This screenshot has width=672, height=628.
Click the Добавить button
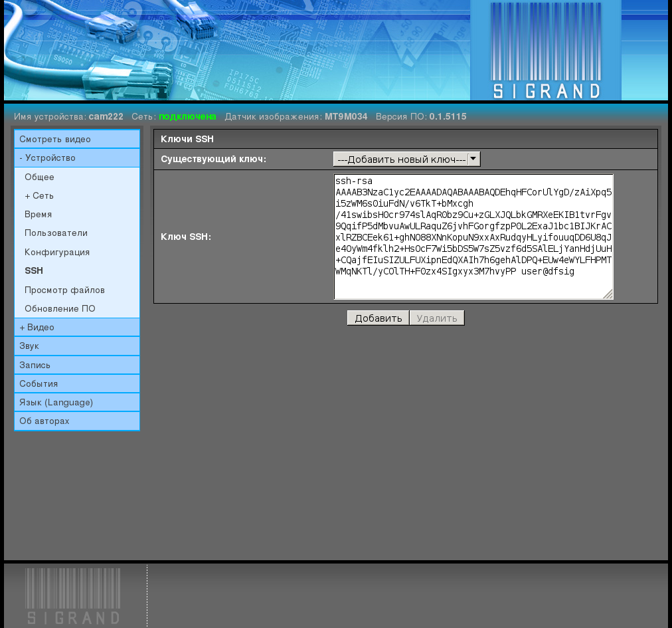(378, 318)
